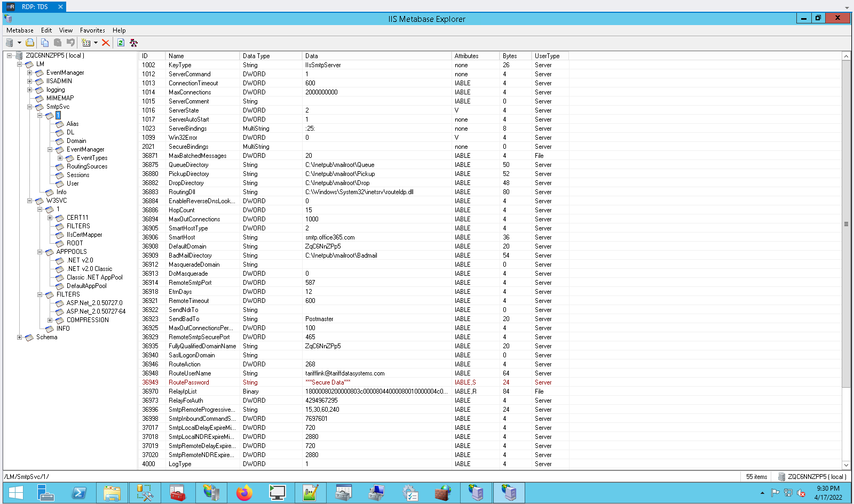Open the firewall brick-wall taskbar icon
Screen dimensions: 854x504
pos(442,493)
